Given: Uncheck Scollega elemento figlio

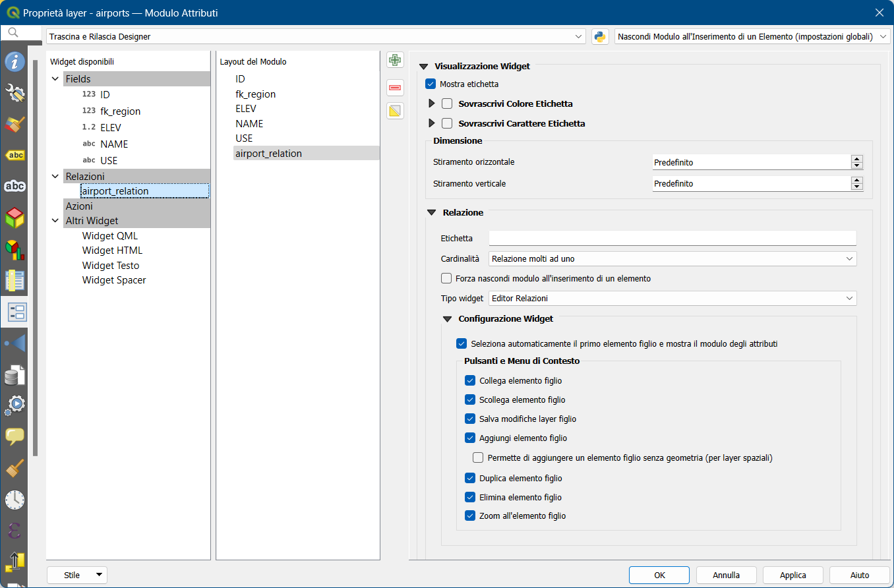Looking at the screenshot, I should point(470,399).
